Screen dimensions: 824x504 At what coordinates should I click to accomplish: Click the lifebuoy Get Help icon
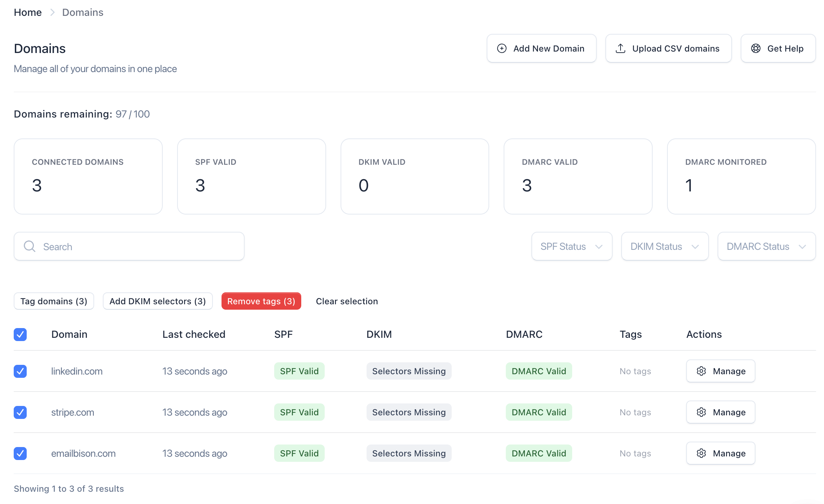[756, 49]
